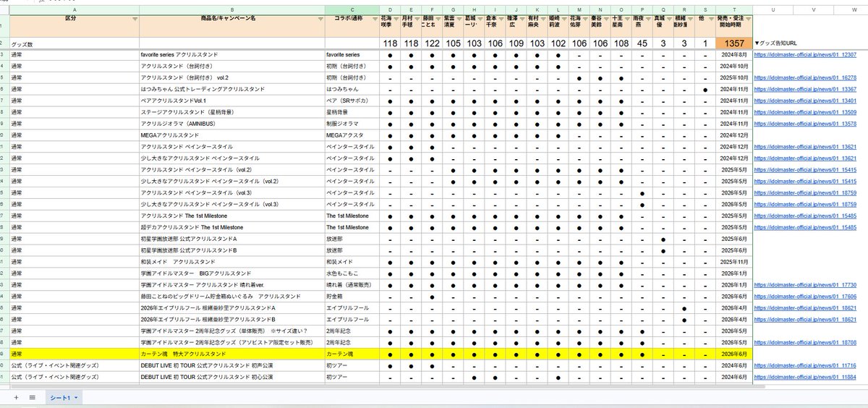Select cell '和装メイド アクリルスタンド'
This screenshot has height=408, width=868.
pyautogui.click(x=232, y=262)
